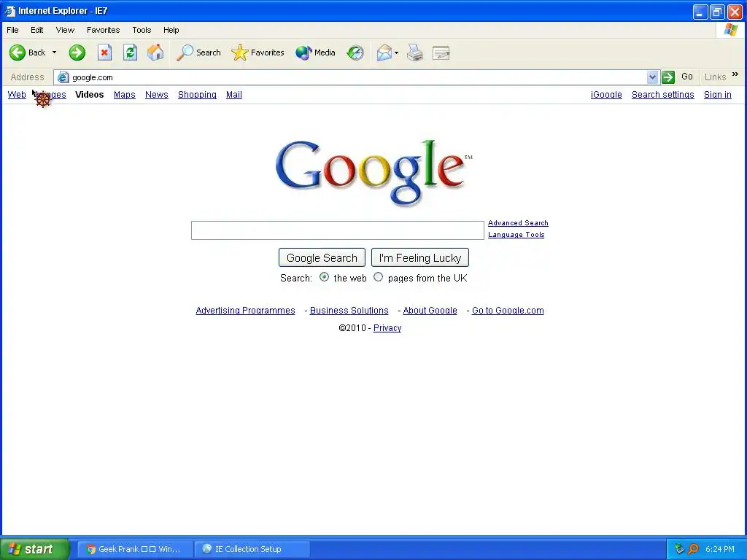The height and width of the screenshot is (560, 747).
Task: Expand the address bar dropdown arrow
Action: point(652,77)
